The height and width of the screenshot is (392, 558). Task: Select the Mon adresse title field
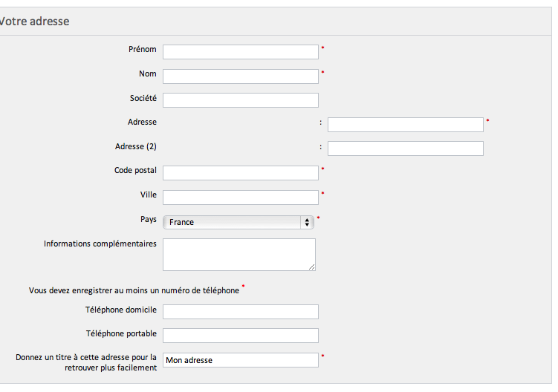[x=241, y=360]
